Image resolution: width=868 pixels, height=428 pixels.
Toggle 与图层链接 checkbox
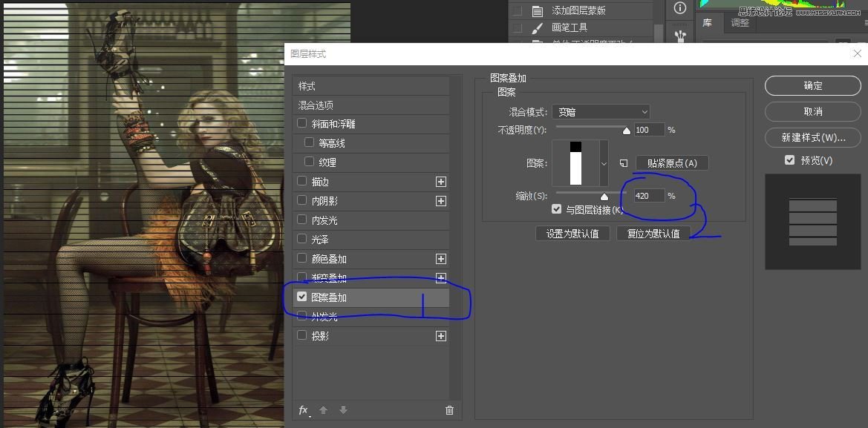557,210
